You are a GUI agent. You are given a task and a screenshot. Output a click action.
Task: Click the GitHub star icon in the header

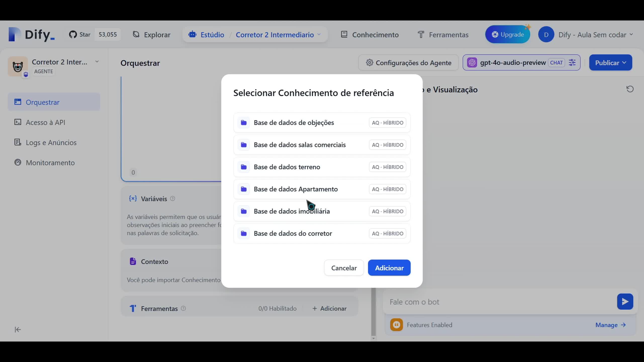tap(73, 34)
